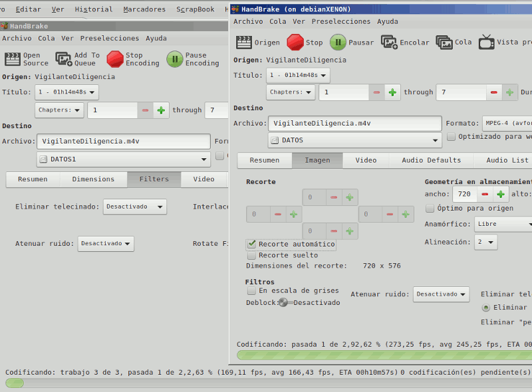Switch to Audio Defaults tab
The height and width of the screenshot is (392, 532).
[431, 160]
